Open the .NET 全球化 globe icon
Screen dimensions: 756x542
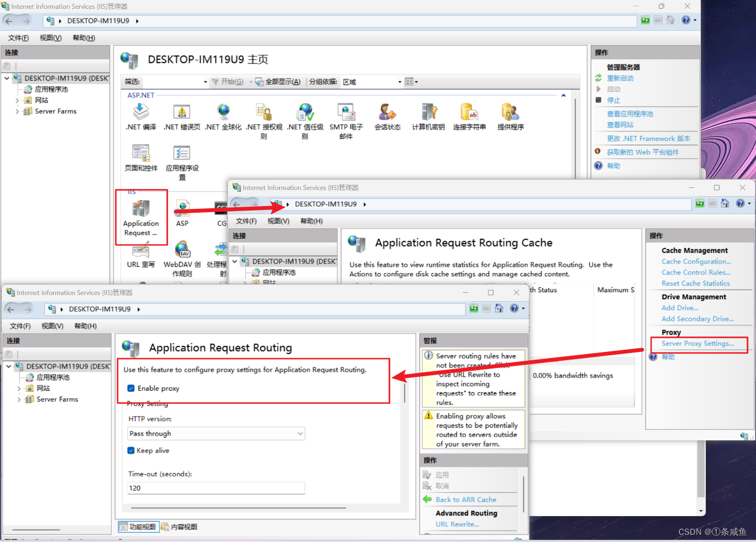(223, 112)
